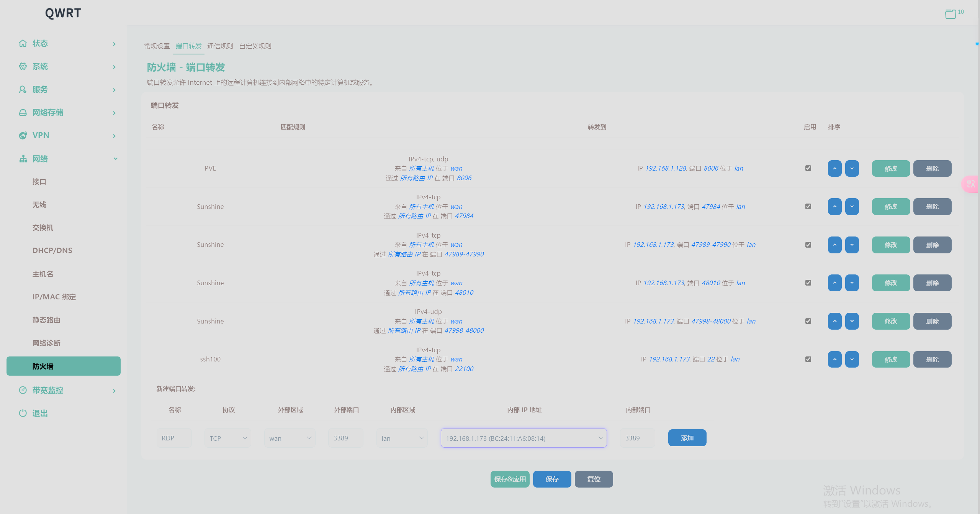This screenshot has height=514, width=980.
Task: Click the power icon beside 退出
Action: (23, 413)
